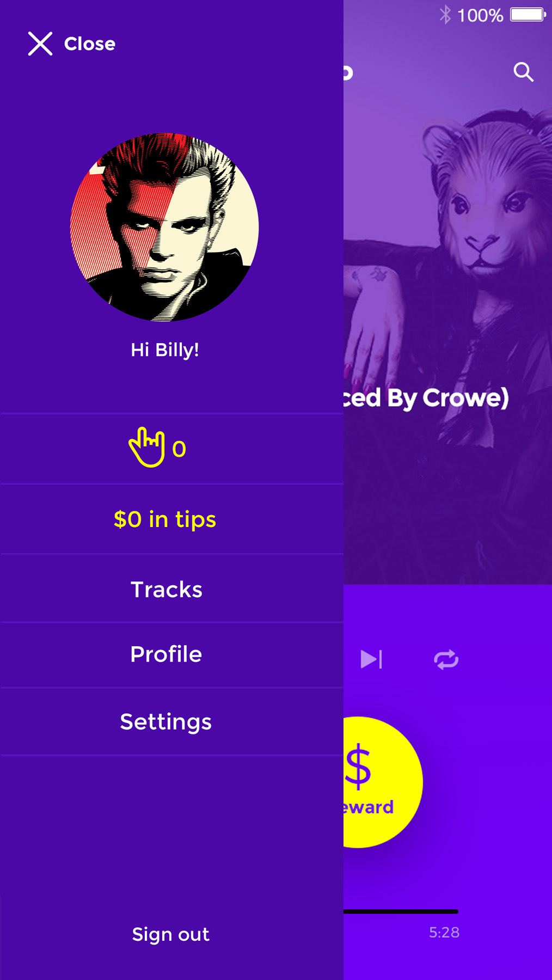Click the Close text label
The image size is (552, 980).
pos(90,44)
